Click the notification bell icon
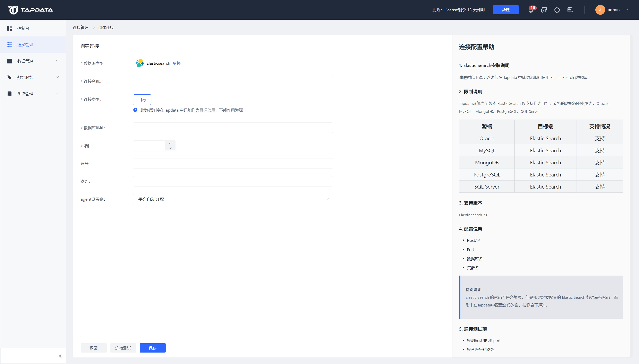The width and height of the screenshot is (639, 364). pos(530,10)
